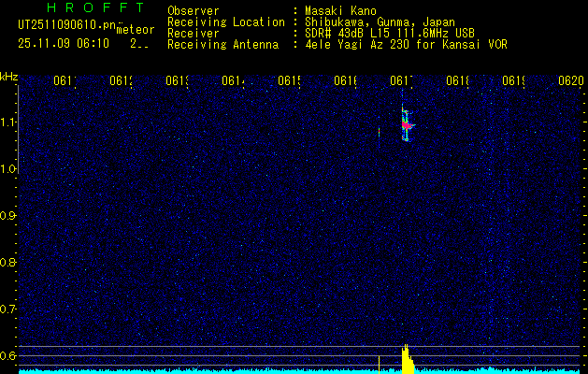588x374 pixels.
Task: Click the 'Receiving Location' label
Action: 226,22
